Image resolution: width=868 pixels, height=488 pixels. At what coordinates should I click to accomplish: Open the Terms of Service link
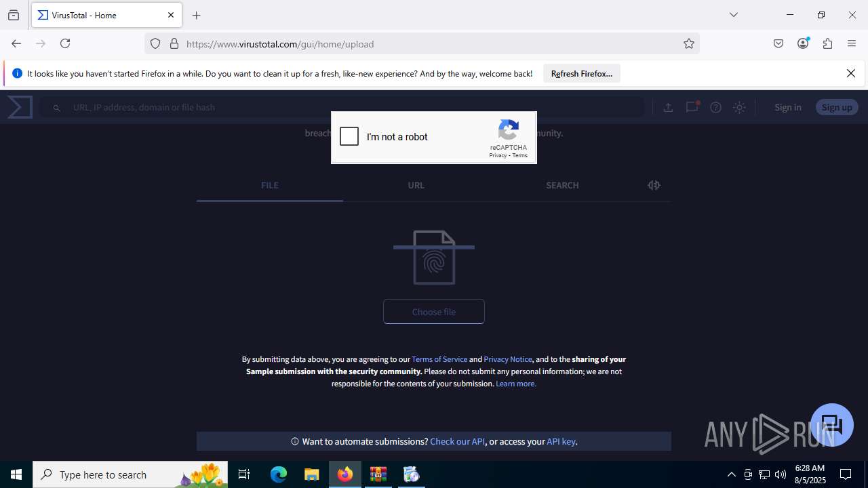pos(439,359)
